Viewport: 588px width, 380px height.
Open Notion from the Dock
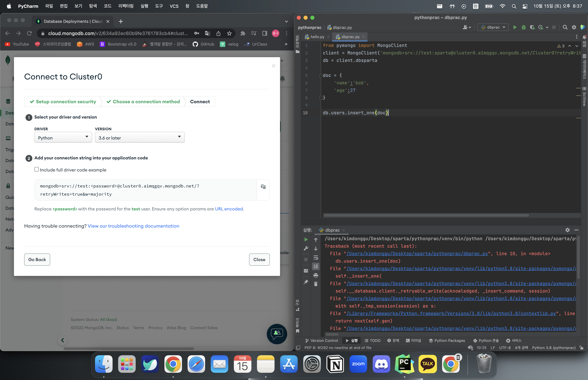tap(335, 364)
